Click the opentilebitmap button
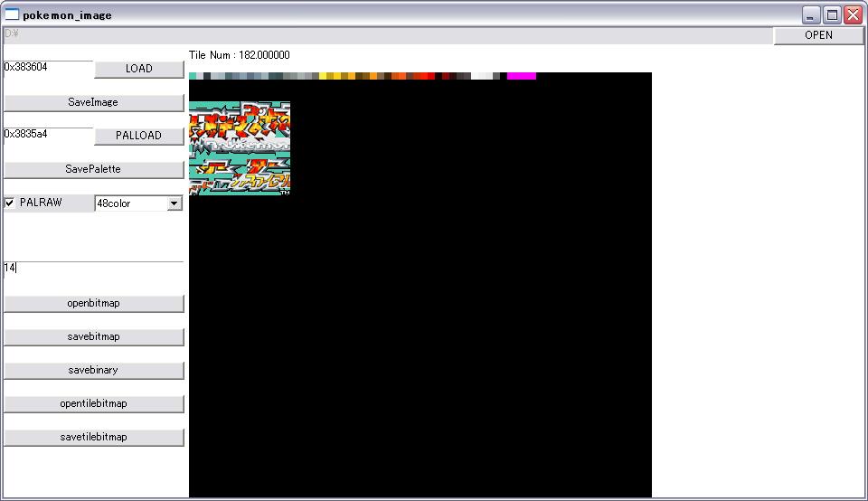 (x=93, y=403)
